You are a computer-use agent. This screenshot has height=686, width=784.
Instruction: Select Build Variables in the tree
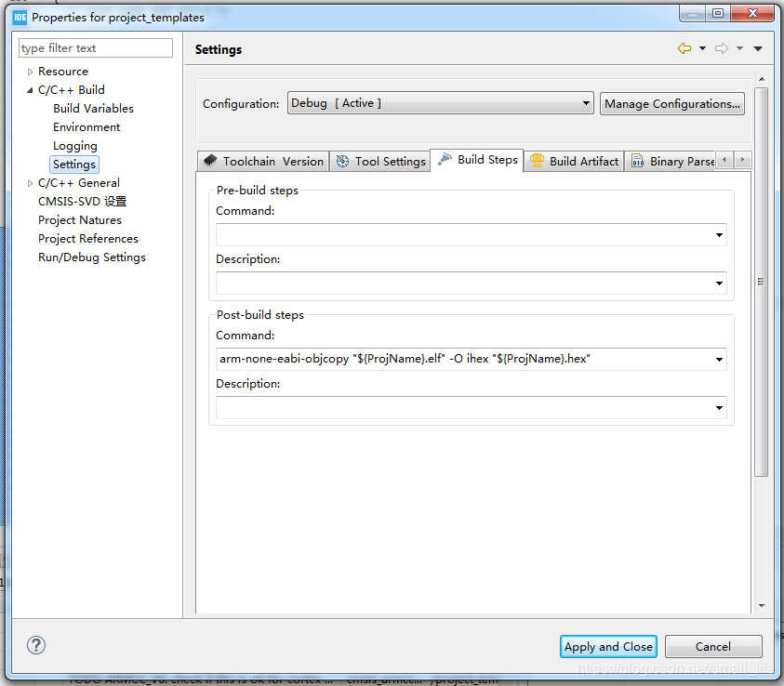[94, 109]
